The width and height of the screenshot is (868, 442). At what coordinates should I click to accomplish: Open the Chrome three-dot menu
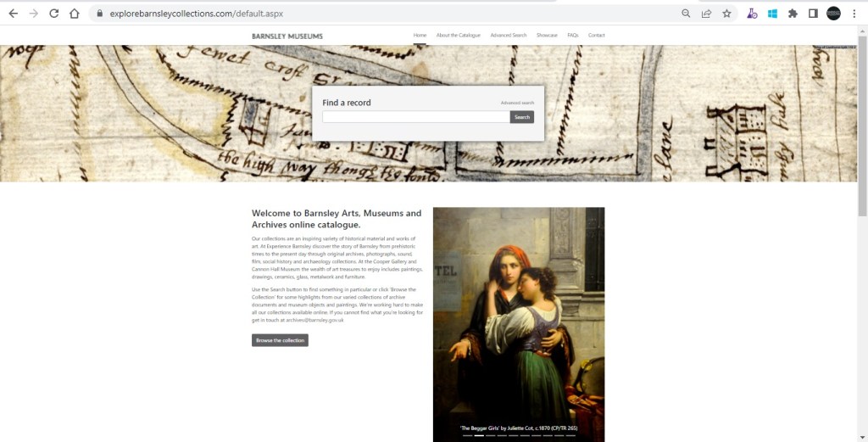[854, 14]
